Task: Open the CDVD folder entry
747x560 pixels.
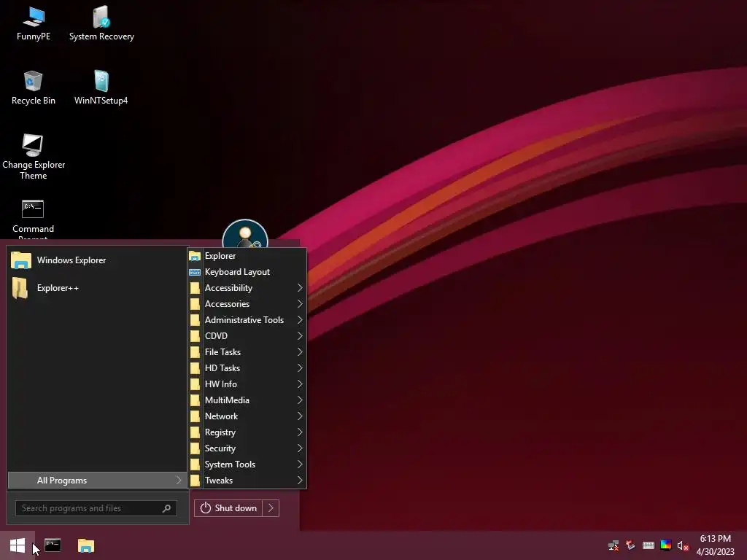Action: [247, 335]
